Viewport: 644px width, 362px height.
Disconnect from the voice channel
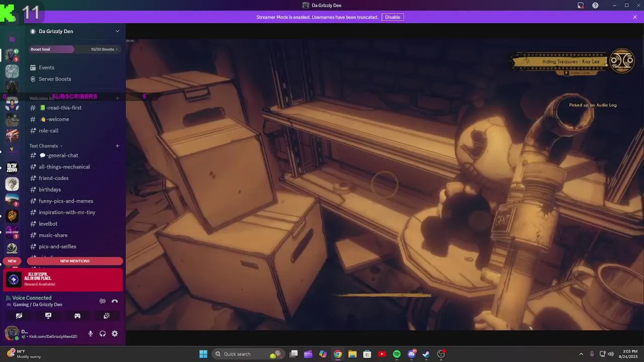point(115,301)
